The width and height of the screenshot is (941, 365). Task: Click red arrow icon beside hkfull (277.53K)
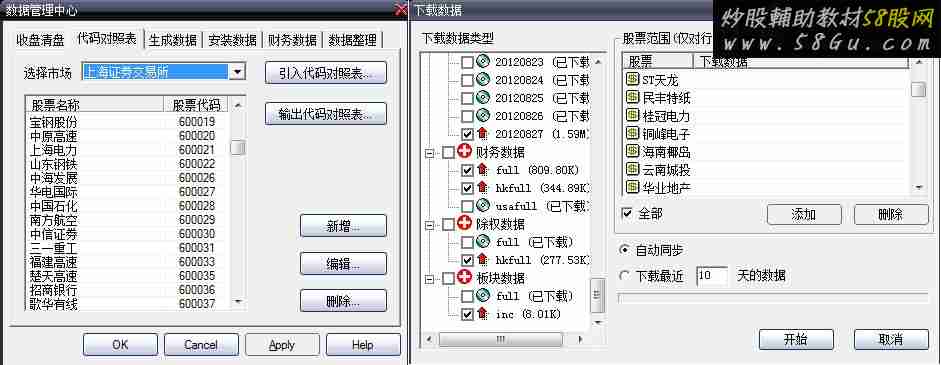[x=483, y=260]
